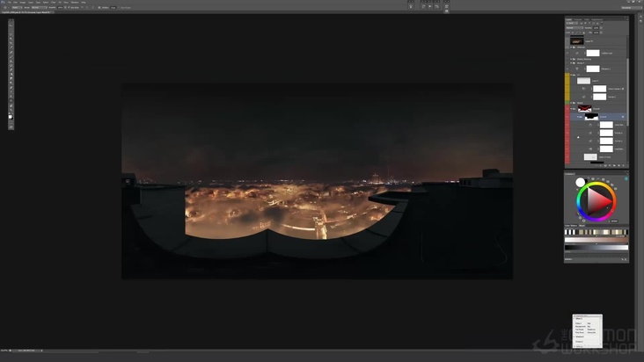Collapse the yellow-labeled layer group
Image resolution: width=644 pixels, height=362 pixels.
[571, 75]
